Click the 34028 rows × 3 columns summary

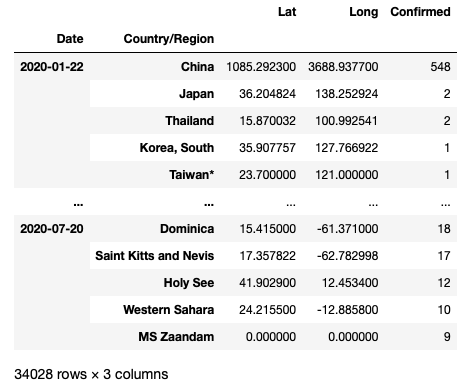[91, 374]
